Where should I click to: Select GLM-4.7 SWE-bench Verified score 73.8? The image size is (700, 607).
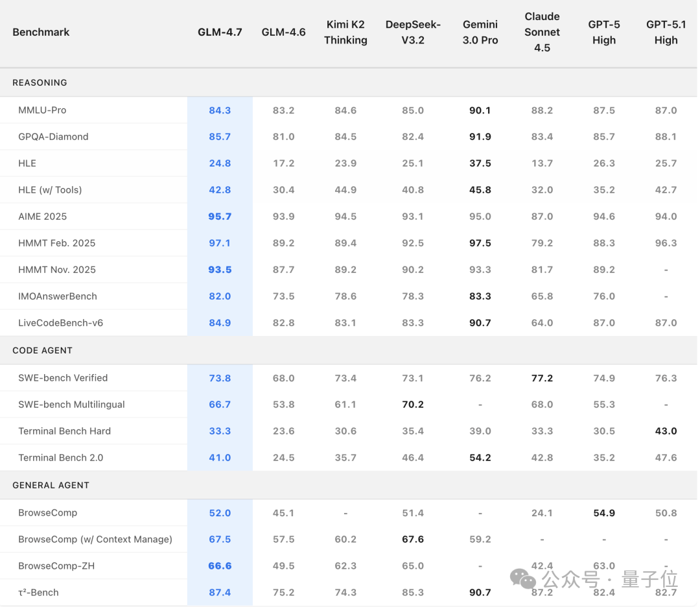[220, 378]
